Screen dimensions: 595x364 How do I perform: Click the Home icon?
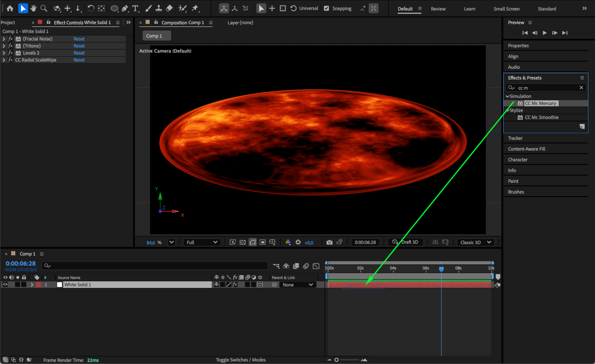(x=10, y=8)
